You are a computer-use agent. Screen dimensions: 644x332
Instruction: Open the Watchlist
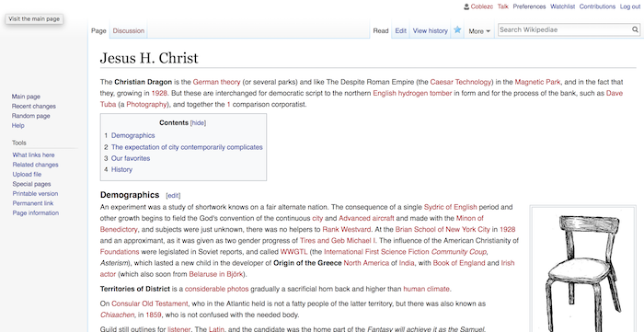(562, 6)
